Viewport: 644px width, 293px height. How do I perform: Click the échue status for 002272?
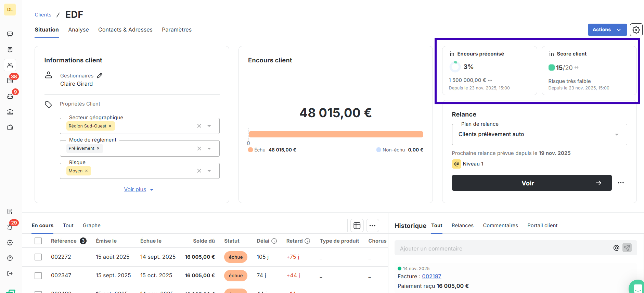point(236,257)
